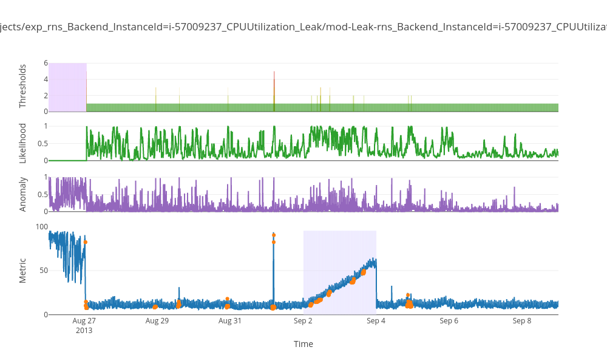Click the Thresholds y-axis label
This screenshot has width=607, height=364.
pos(23,87)
